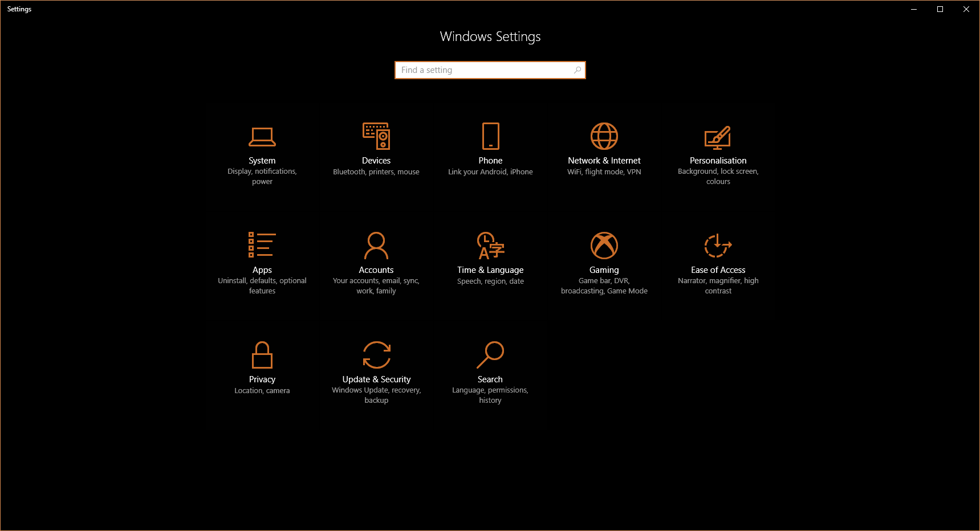This screenshot has width=980, height=531.
Task: Open the Gaming Xbox icon
Action: pos(604,246)
